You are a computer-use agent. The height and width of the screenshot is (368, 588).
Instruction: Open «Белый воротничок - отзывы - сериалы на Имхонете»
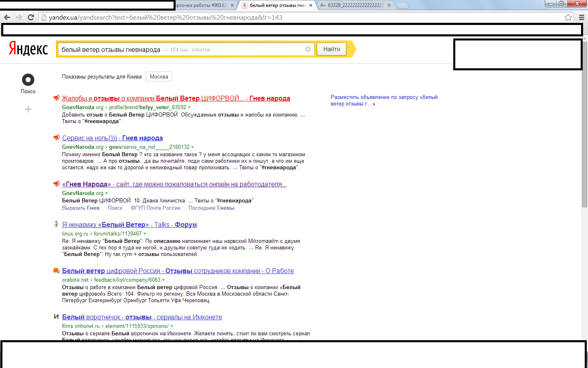[142, 317]
